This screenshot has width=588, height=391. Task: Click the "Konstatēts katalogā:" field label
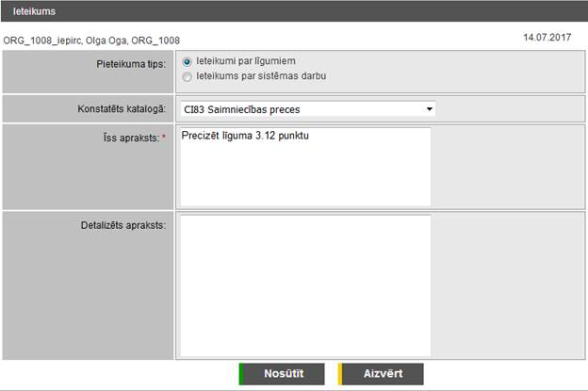(x=122, y=109)
